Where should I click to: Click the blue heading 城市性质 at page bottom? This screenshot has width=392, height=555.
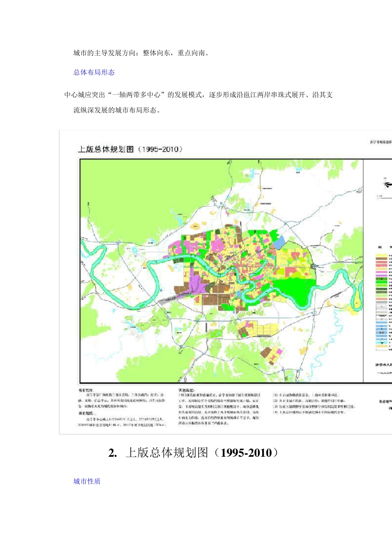coord(87,481)
